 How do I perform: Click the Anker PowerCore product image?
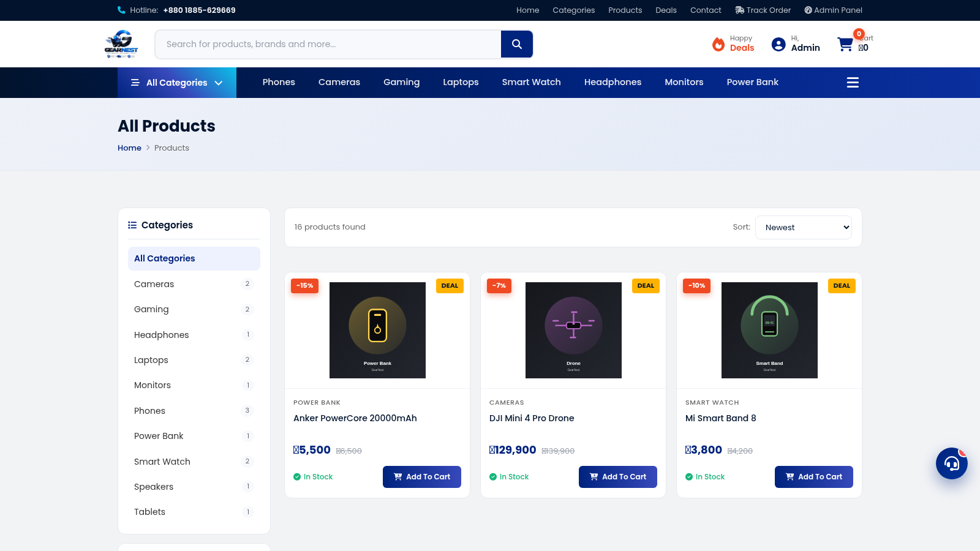[377, 330]
